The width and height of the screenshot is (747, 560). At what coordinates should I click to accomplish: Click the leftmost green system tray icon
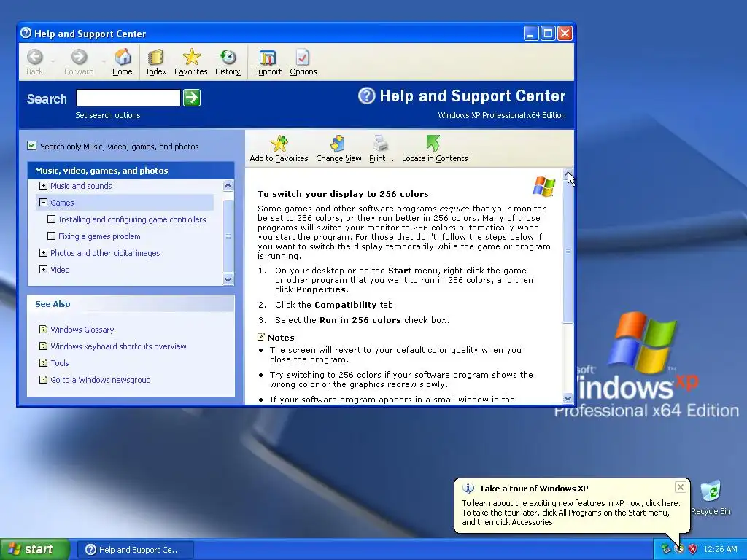665,549
